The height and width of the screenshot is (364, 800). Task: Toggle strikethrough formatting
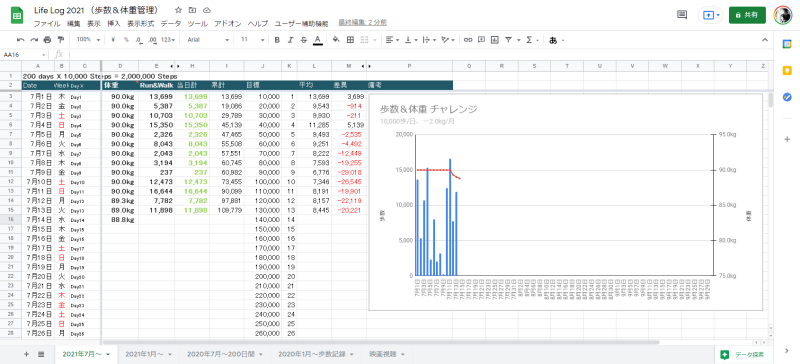304,40
